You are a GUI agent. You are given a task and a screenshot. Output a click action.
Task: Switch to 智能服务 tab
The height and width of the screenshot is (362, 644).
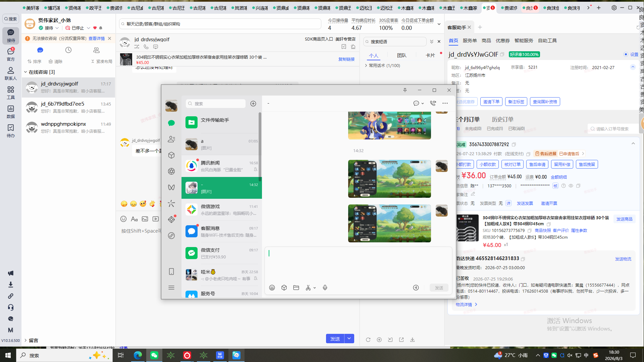[524, 41]
